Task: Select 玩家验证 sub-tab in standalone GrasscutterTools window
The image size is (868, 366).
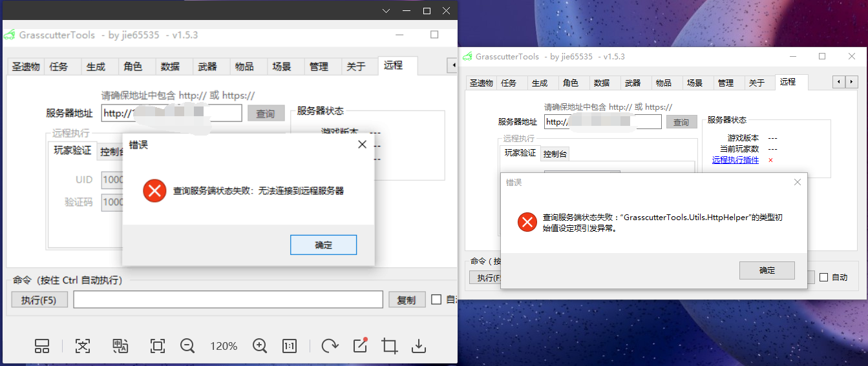Action: coord(520,153)
